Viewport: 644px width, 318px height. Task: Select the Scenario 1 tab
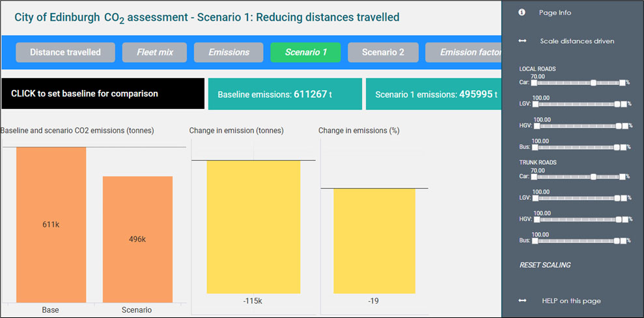coord(305,52)
